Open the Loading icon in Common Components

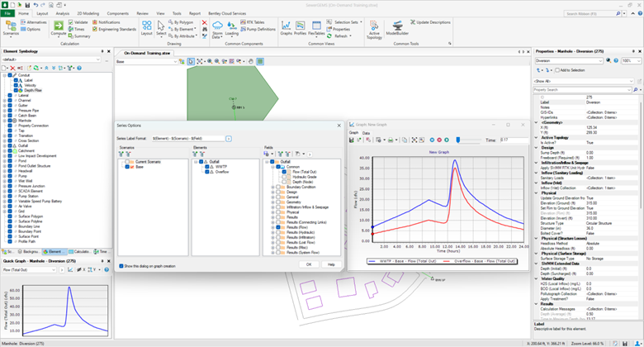pyautogui.click(x=232, y=28)
